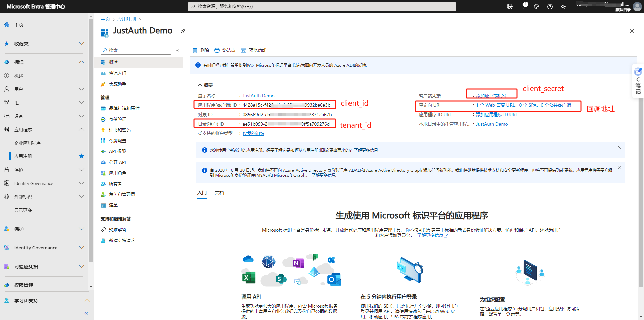Switch to the 入门 tab
The image size is (644, 320).
202,193
